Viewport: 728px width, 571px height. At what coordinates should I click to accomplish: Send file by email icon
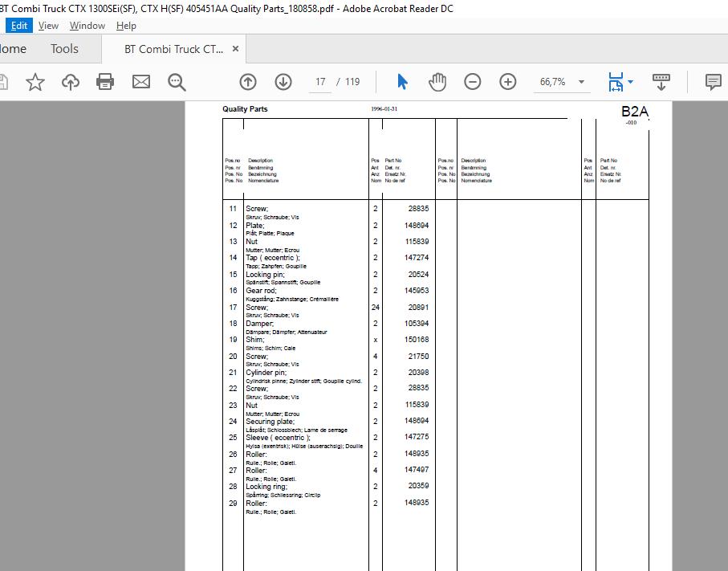coord(141,82)
